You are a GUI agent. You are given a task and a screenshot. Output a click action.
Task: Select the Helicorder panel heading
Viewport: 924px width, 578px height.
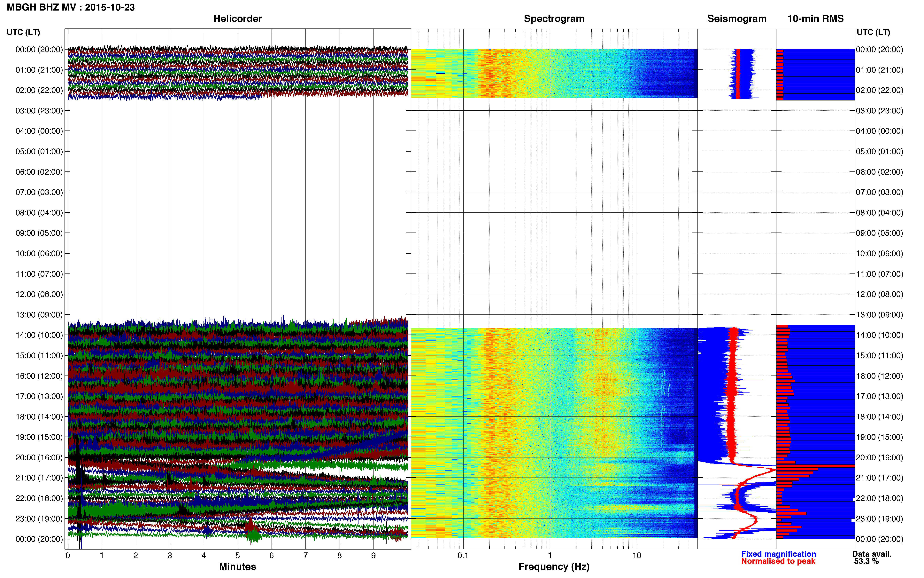click(237, 18)
